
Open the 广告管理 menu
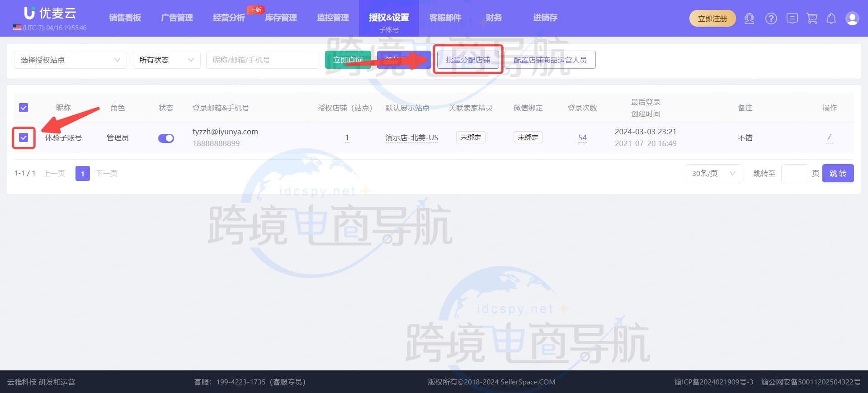tap(177, 18)
